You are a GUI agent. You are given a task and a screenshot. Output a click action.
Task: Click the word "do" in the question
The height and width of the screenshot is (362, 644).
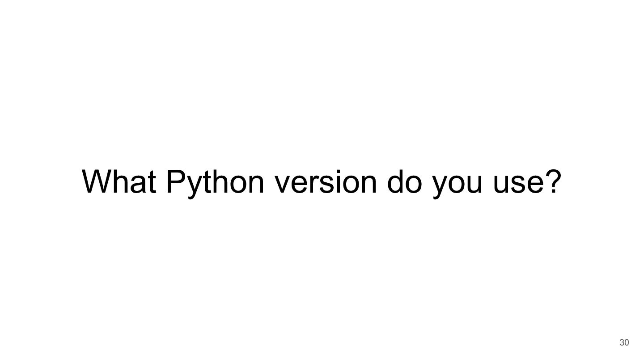pyautogui.click(x=404, y=181)
